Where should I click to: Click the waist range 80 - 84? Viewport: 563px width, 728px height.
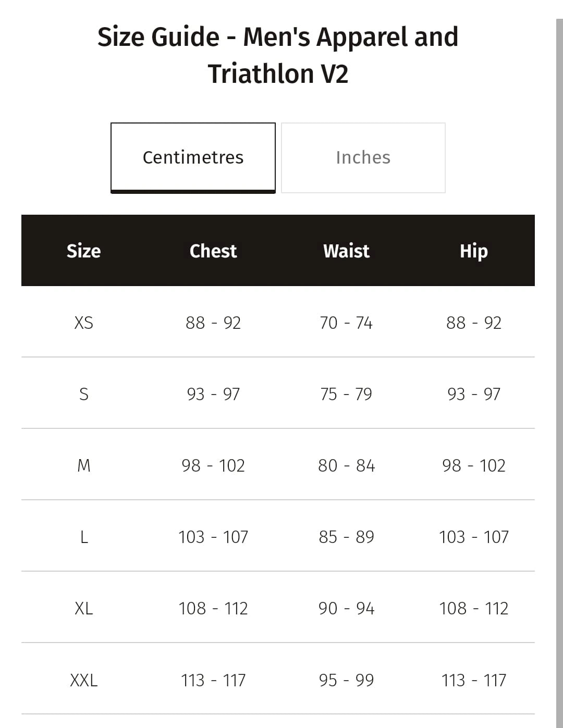(346, 465)
